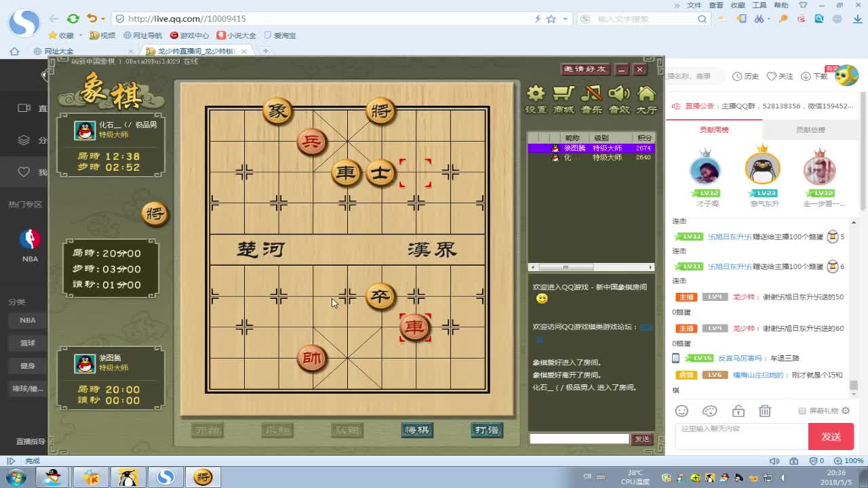The height and width of the screenshot is (488, 868).
Task: Expand the 收藏 bookmarks dropdown arrow
Action: (80, 35)
